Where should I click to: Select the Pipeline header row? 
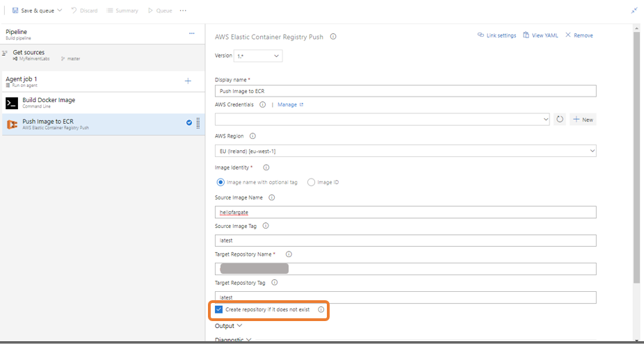103,35
